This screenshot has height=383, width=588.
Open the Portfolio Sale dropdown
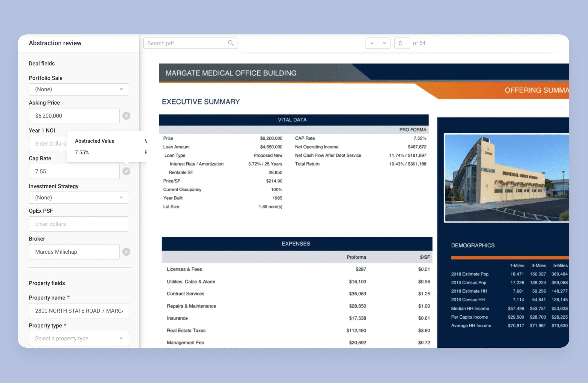click(x=79, y=89)
